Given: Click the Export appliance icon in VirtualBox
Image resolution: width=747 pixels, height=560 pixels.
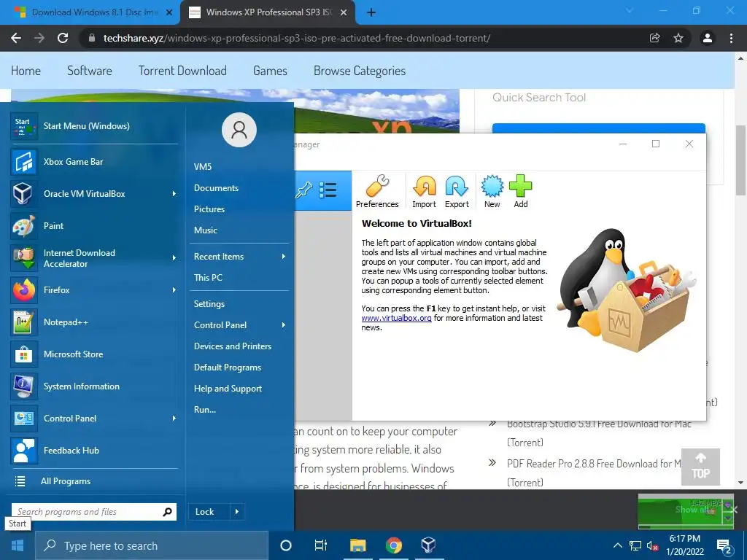Looking at the screenshot, I should (x=457, y=192).
